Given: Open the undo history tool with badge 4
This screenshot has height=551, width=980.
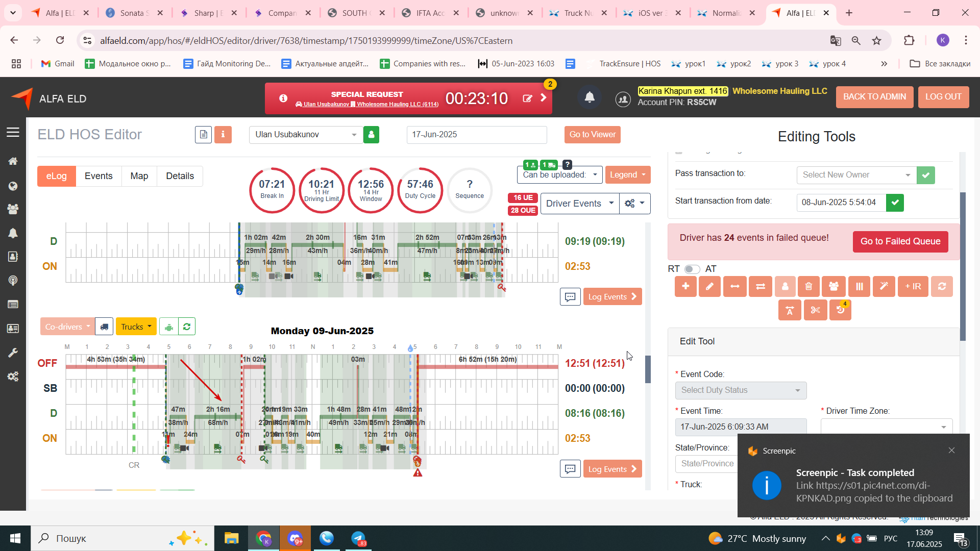Looking at the screenshot, I should tap(840, 310).
